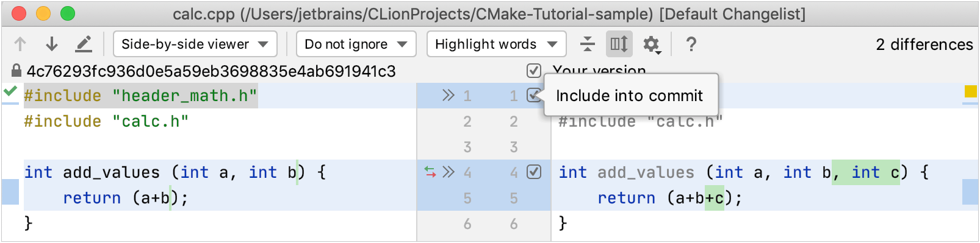980x243 pixels.
Task: Click the pencil edit source icon
Action: pos(84,44)
